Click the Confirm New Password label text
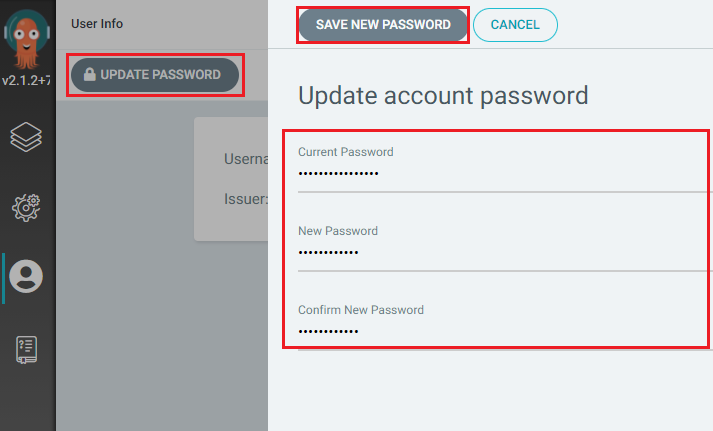713x431 pixels. pyautogui.click(x=360, y=310)
